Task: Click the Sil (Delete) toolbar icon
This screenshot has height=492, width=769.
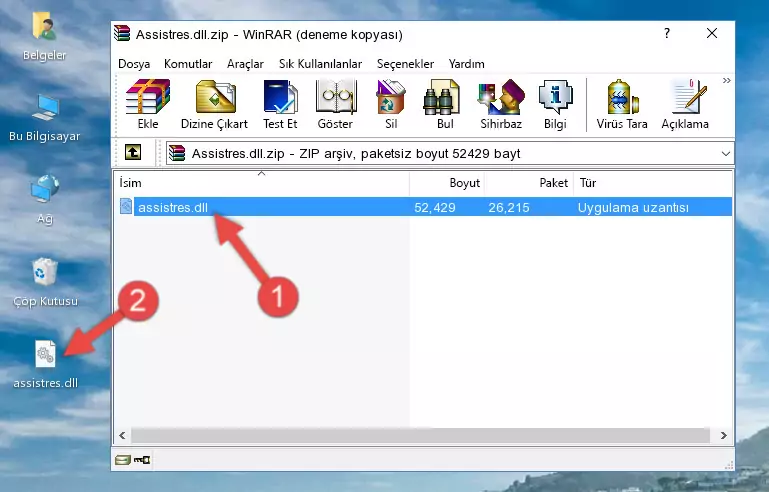Action: pos(391,104)
